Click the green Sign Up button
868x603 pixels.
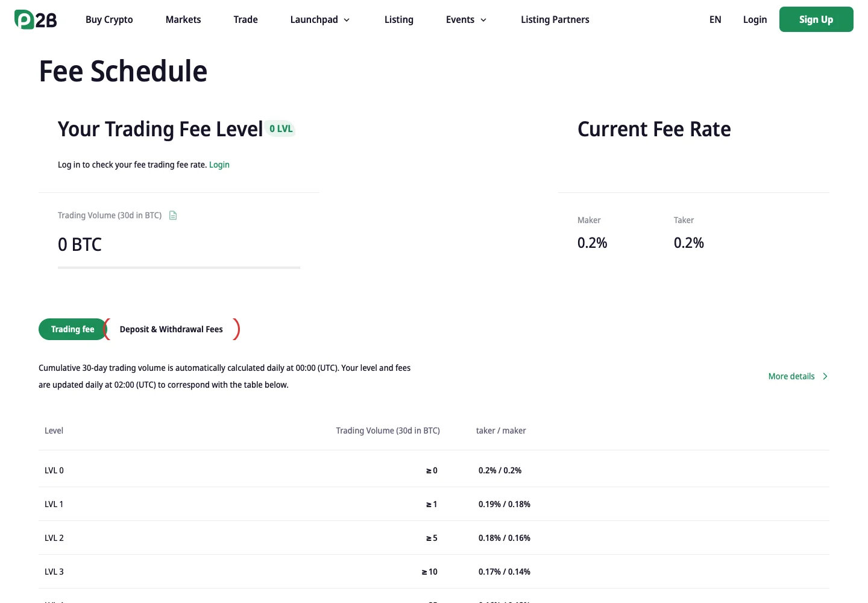pos(816,19)
